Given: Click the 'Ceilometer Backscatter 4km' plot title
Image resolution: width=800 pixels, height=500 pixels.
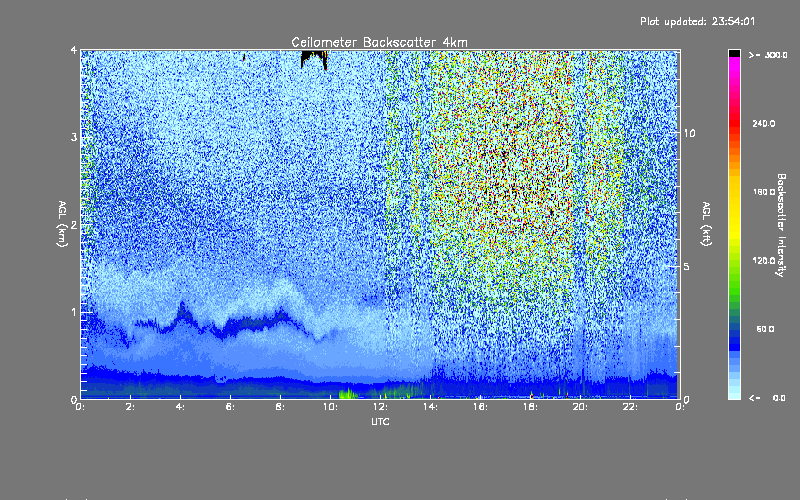Looking at the screenshot, I should pos(379,42).
